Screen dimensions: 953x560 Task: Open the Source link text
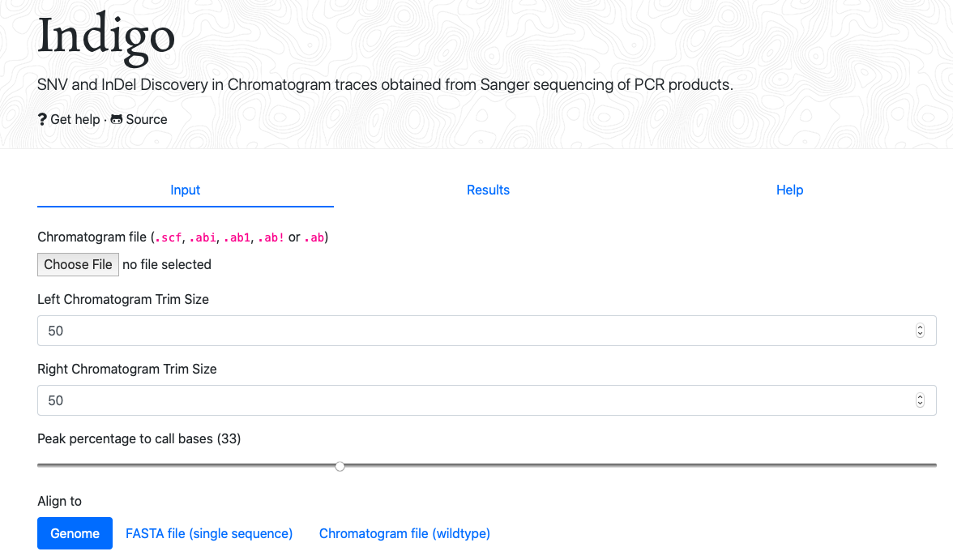147,119
